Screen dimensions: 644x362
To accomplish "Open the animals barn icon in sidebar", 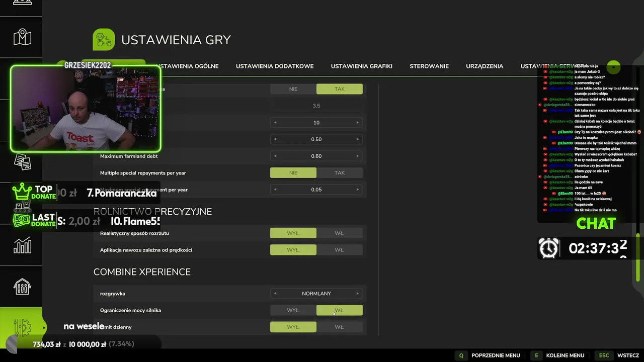I will [x=22, y=287].
